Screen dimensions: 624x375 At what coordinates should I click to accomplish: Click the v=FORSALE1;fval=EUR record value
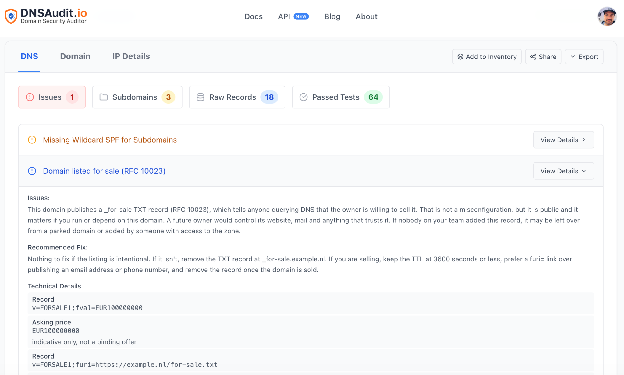pyautogui.click(x=87, y=308)
